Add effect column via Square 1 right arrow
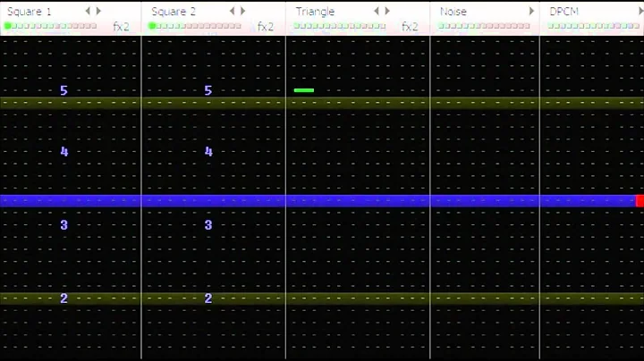This screenshot has height=361, width=644. click(98, 11)
